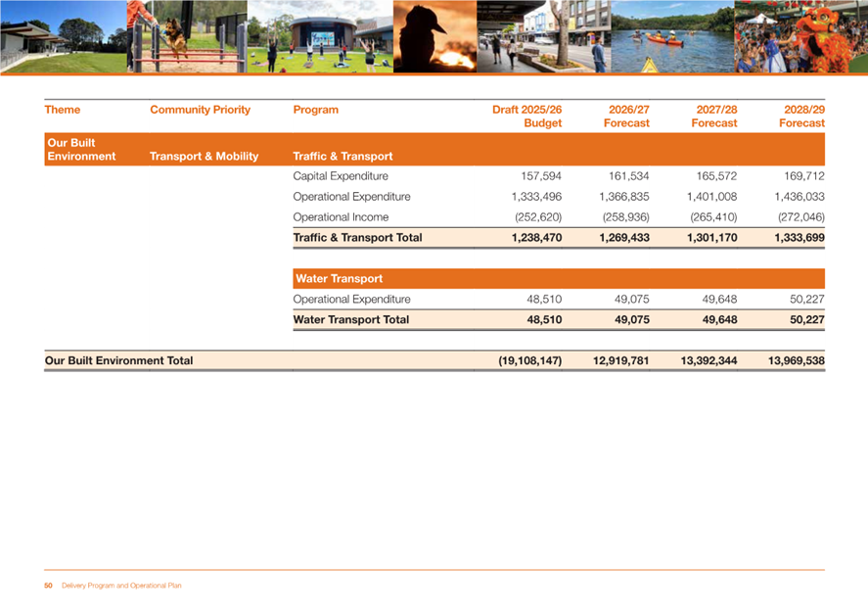The width and height of the screenshot is (868, 613).
Task: Click non-bold Water Transport expenditure 48,510
Action: (x=544, y=299)
